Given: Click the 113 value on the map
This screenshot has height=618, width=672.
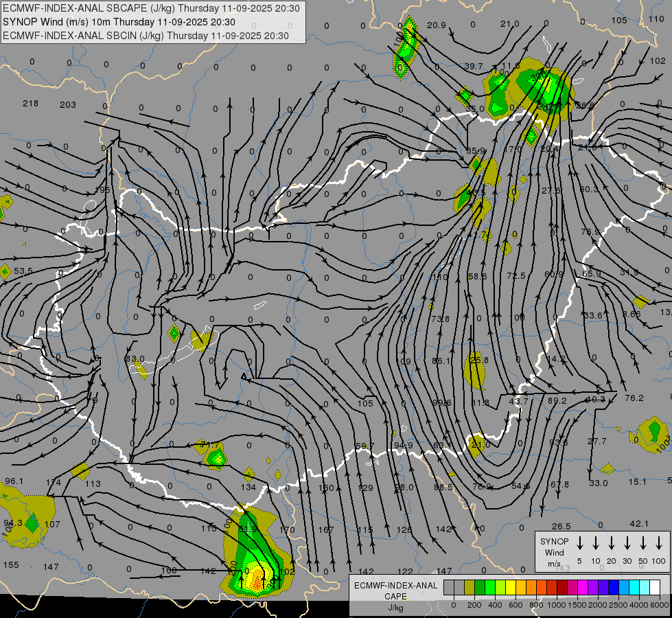Looking at the screenshot, I should 93,484.
